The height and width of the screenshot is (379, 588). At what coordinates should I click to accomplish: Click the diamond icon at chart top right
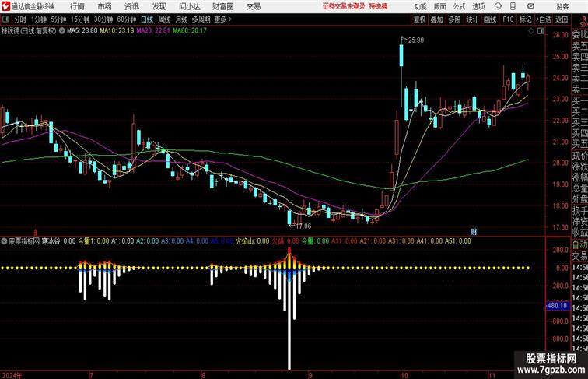pyautogui.click(x=531, y=32)
